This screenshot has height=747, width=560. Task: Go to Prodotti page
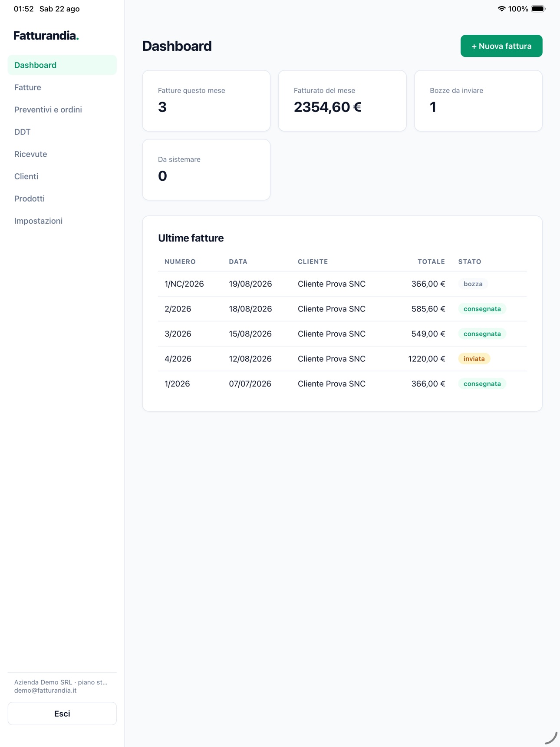(62, 198)
